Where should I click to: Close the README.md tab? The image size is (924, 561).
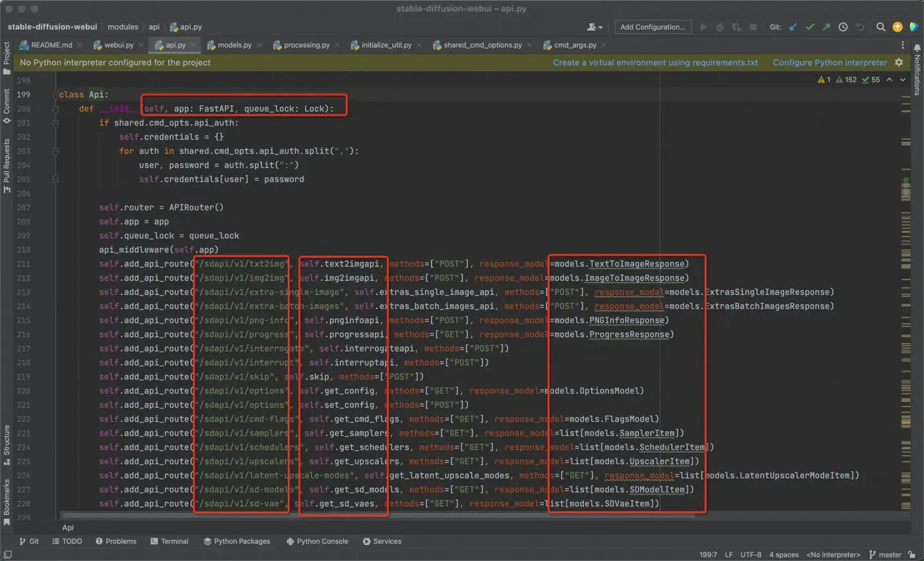79,46
